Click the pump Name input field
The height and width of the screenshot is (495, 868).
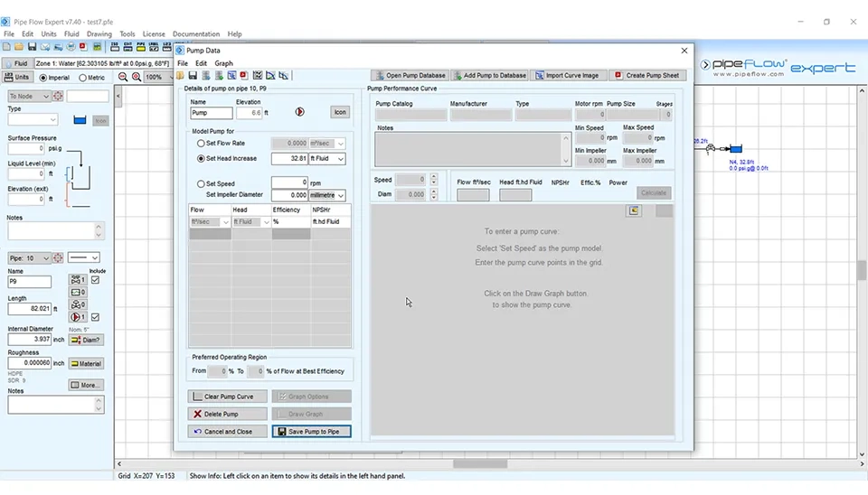click(211, 113)
